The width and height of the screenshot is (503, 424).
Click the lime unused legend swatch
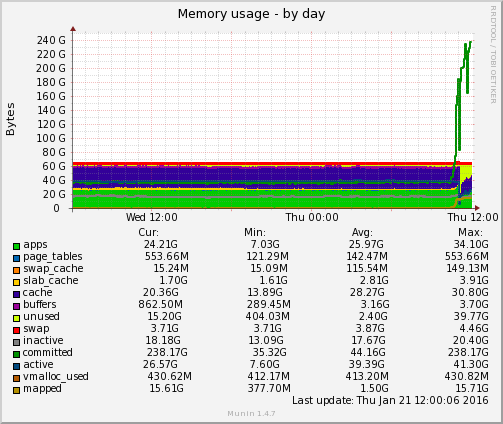pyautogui.click(x=16, y=318)
